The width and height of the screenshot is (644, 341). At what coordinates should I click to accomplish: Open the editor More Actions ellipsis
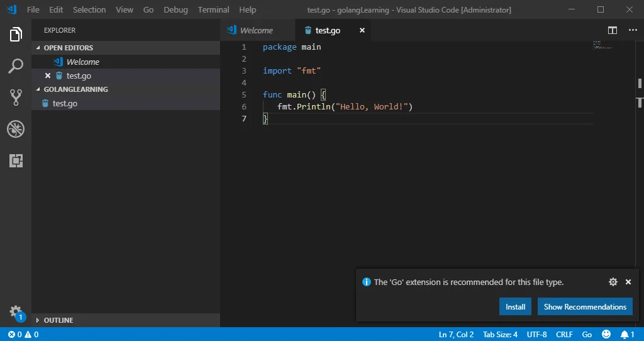point(633,30)
